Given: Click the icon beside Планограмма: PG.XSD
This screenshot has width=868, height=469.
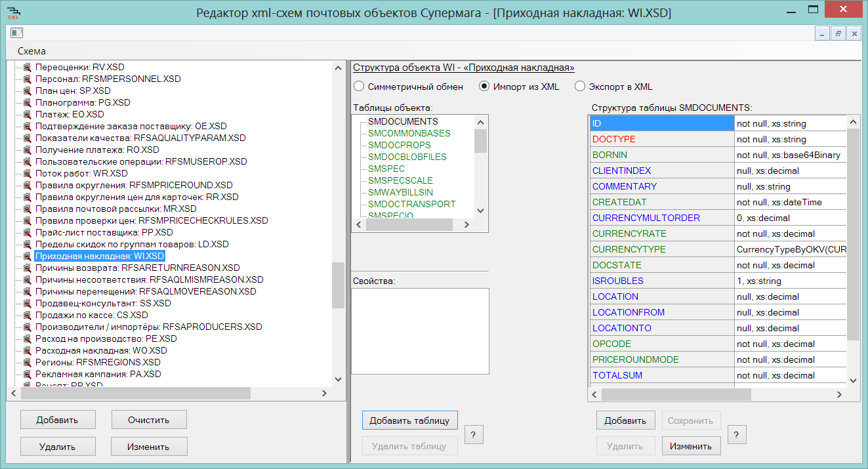Looking at the screenshot, I should click(28, 102).
